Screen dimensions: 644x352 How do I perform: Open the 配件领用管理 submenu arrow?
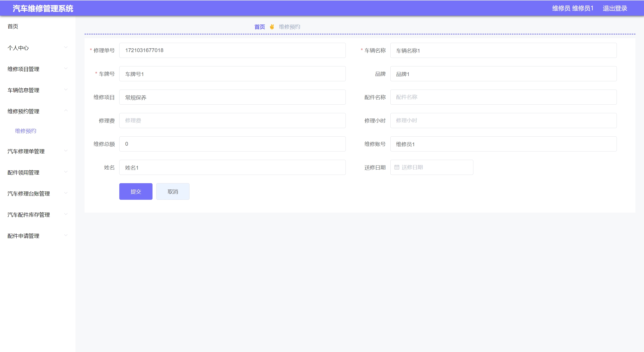[x=66, y=172]
